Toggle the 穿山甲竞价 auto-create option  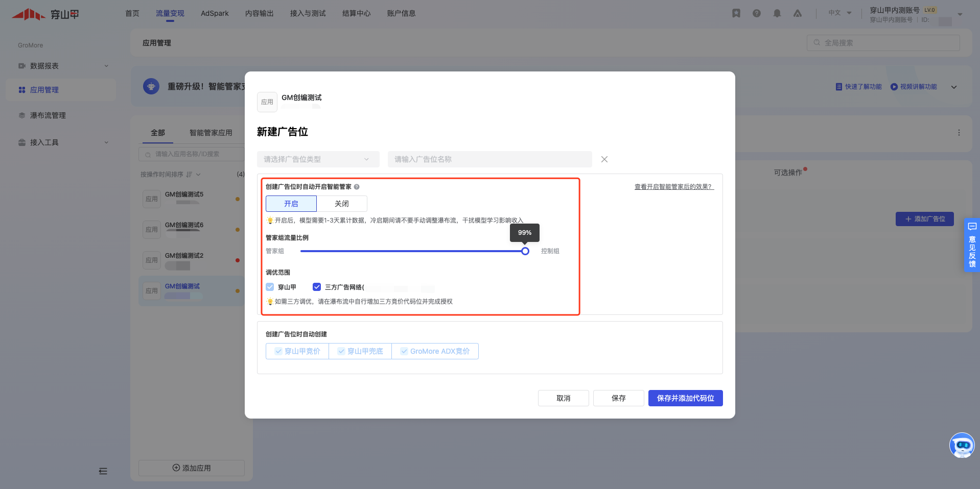[x=297, y=351]
